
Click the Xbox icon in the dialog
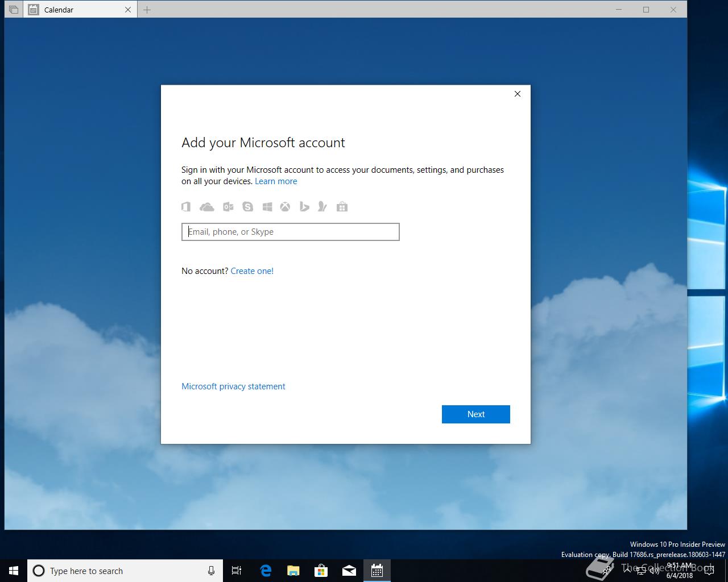[x=285, y=207]
